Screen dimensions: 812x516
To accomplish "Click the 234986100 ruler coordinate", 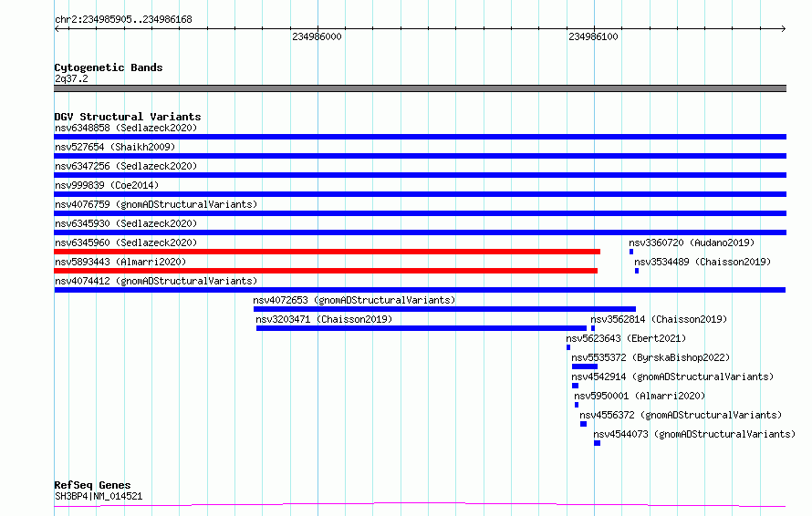I will tap(593, 36).
